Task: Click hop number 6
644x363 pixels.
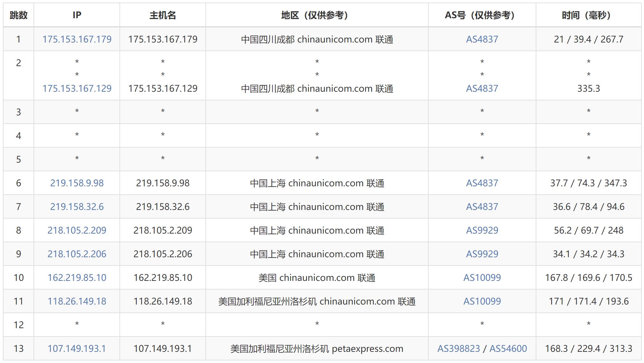Action: [x=19, y=183]
